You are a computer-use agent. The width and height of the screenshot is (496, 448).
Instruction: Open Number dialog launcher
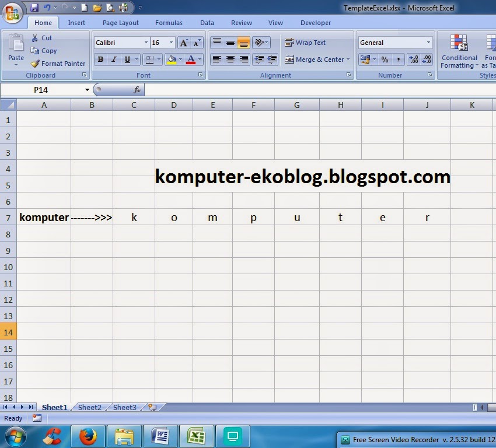tap(430, 75)
